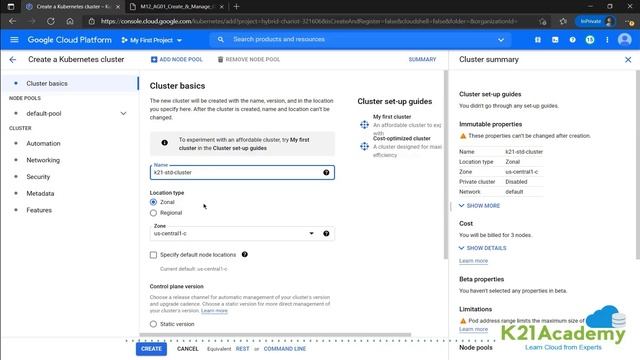This screenshot has width=640, height=360.
Task: Select the Zonal location type
Action: [x=153, y=202]
